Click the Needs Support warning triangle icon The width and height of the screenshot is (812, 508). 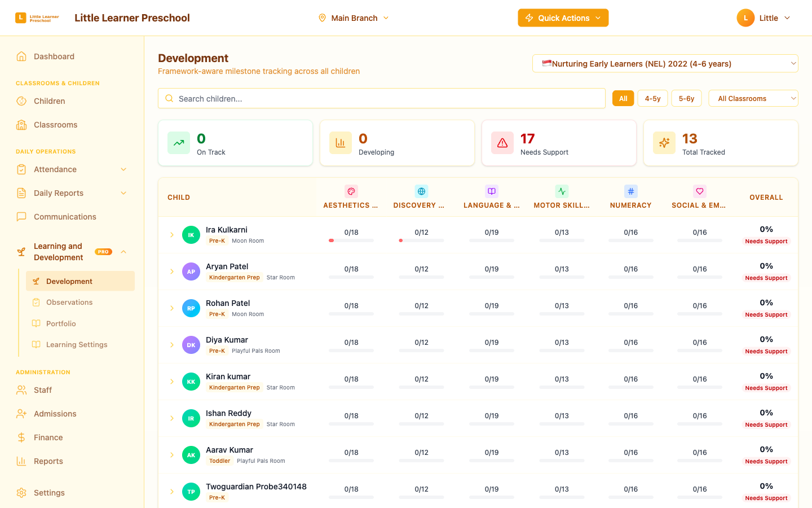click(x=502, y=143)
